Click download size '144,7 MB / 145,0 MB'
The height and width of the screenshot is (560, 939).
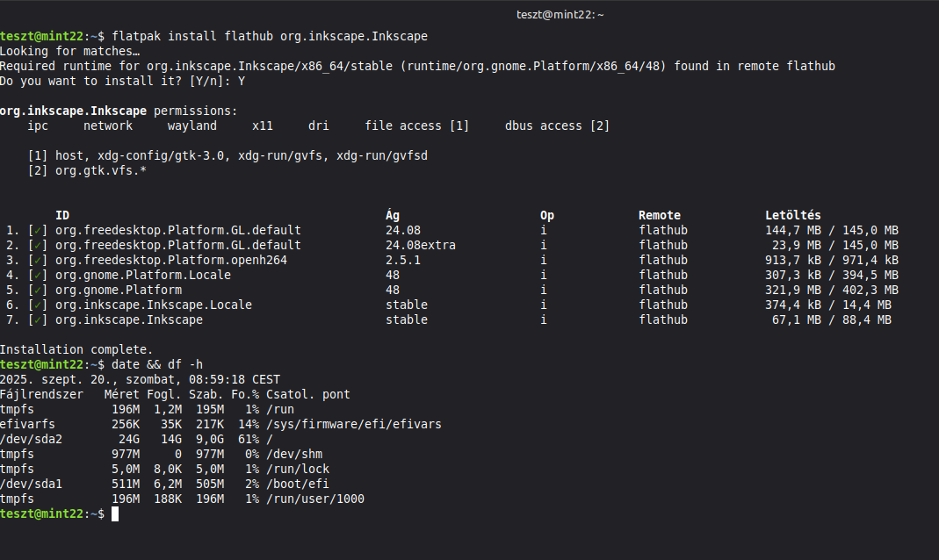pos(832,230)
